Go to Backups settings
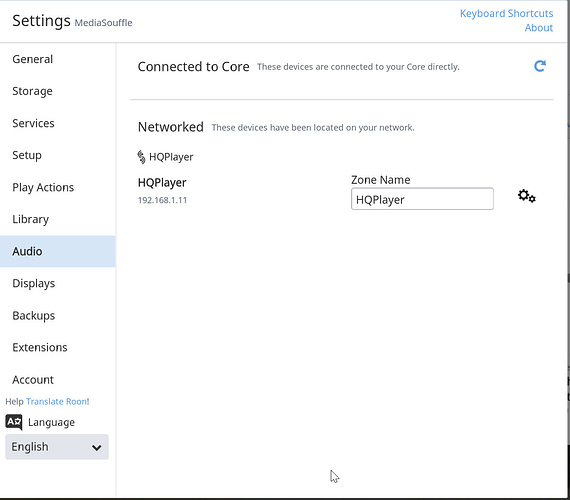 (58, 315)
